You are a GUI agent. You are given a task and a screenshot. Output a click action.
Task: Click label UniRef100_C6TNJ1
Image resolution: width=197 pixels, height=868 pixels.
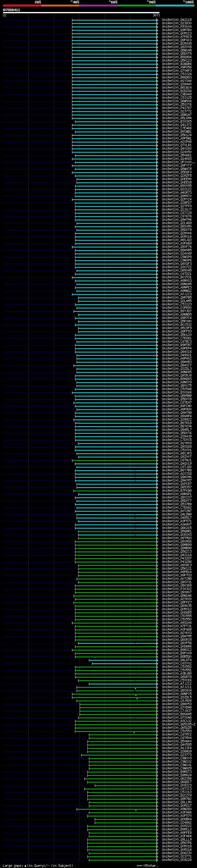[x=177, y=460]
